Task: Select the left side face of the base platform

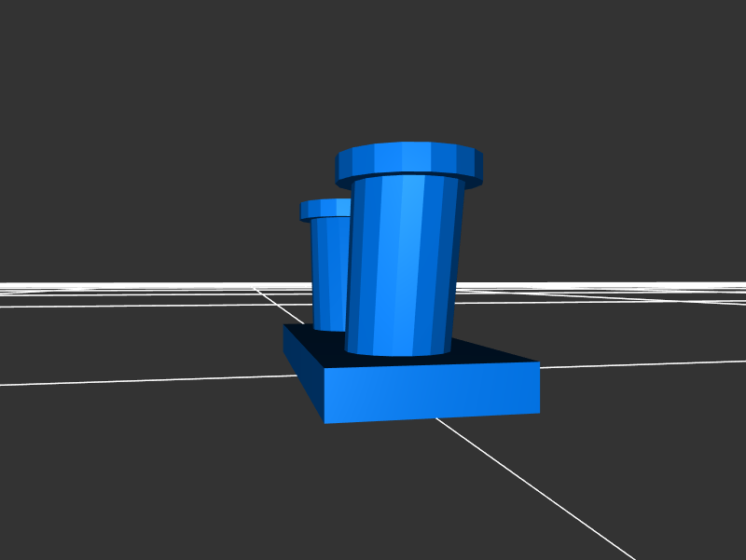Action: tap(303, 371)
